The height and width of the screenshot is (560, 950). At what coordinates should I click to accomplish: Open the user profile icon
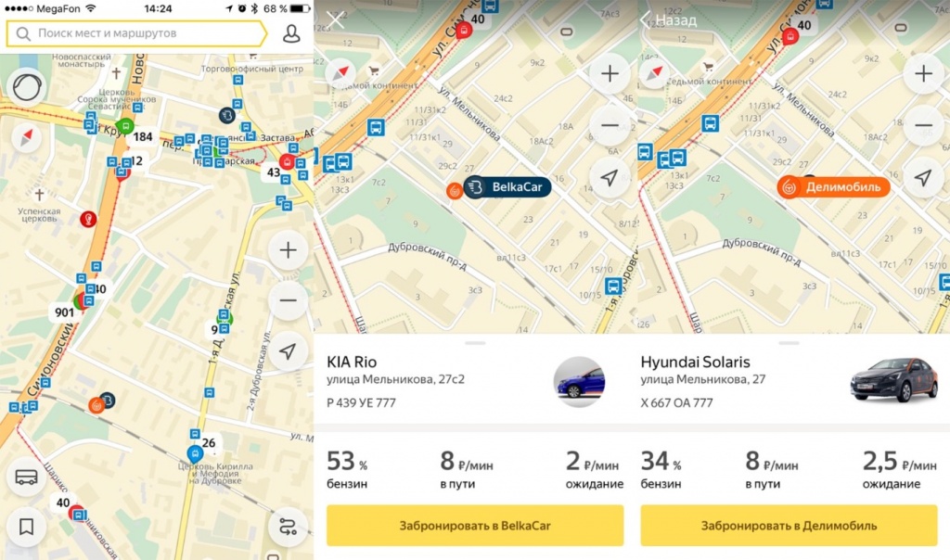click(291, 33)
